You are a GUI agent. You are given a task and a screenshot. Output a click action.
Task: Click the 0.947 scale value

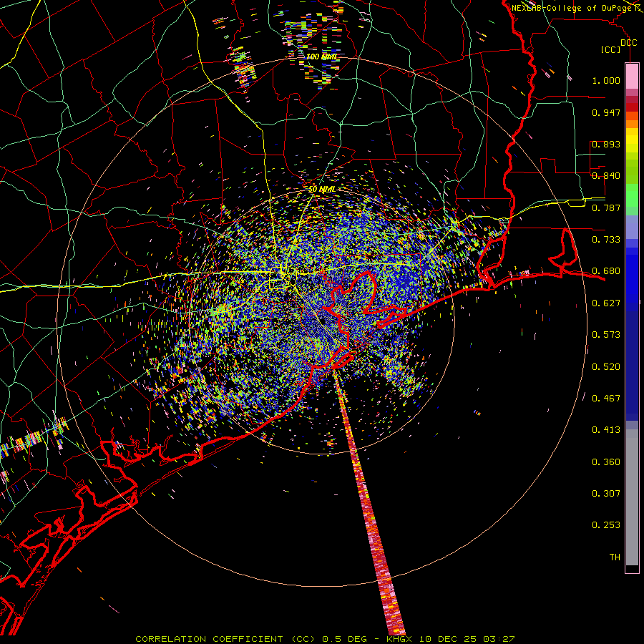(606, 112)
